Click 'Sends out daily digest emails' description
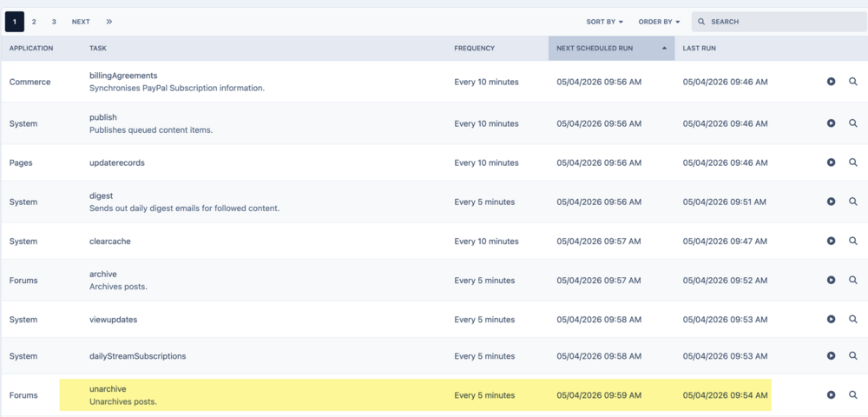The image size is (868, 417). pyautogui.click(x=184, y=208)
